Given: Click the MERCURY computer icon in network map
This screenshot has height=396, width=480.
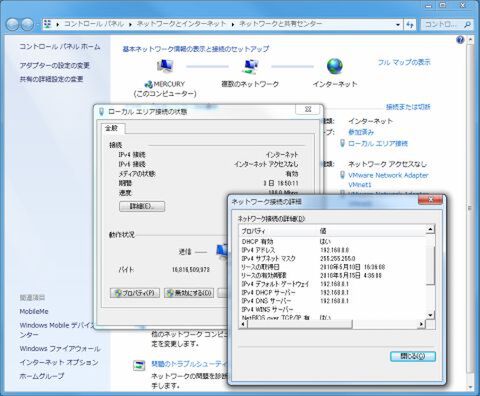Looking at the screenshot, I should (x=165, y=66).
